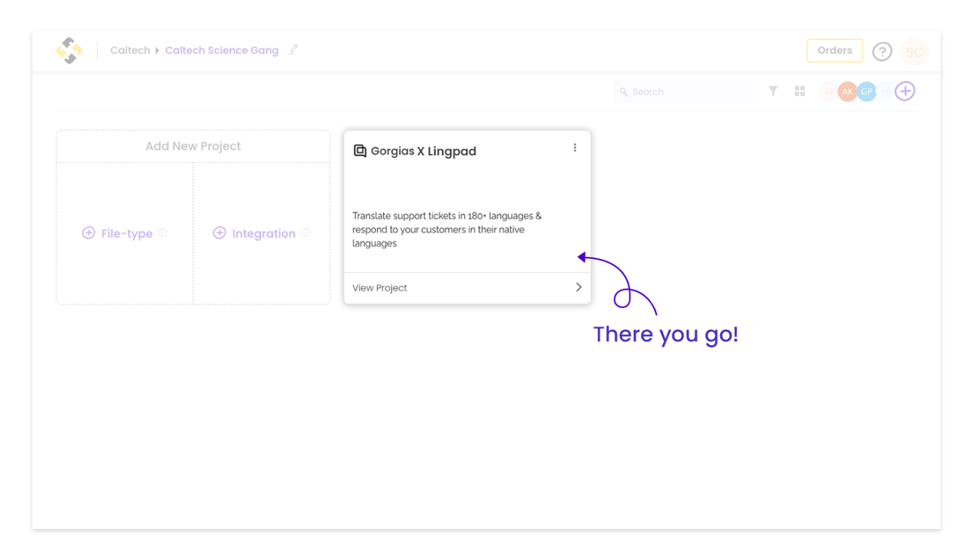Open the three-dot menu on Gorgias X Lingpad card
Image resolution: width=973 pixels, height=560 pixels.
575,147
